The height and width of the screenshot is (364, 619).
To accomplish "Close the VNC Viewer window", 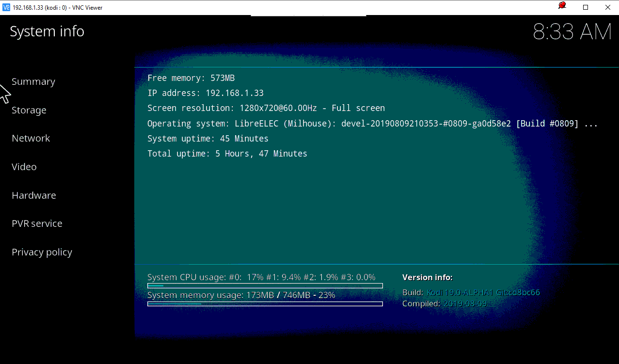I will pos(607,7).
